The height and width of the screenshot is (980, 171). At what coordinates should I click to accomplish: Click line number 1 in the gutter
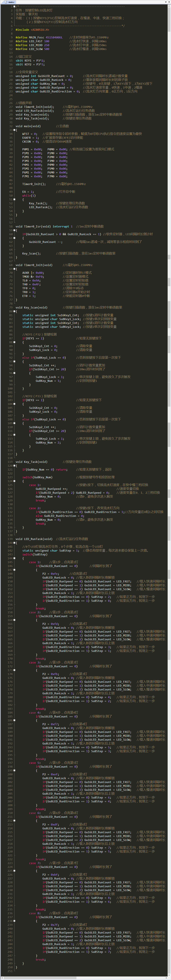point(11,7)
